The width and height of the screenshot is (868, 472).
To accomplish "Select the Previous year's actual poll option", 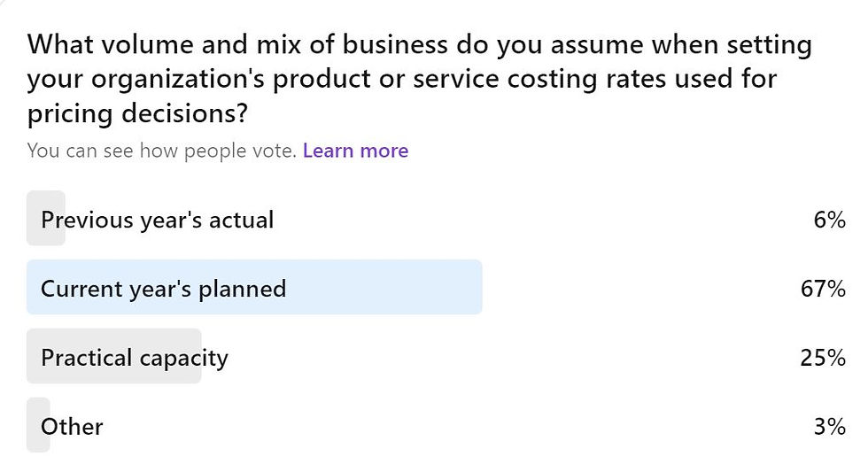I will click(x=157, y=220).
